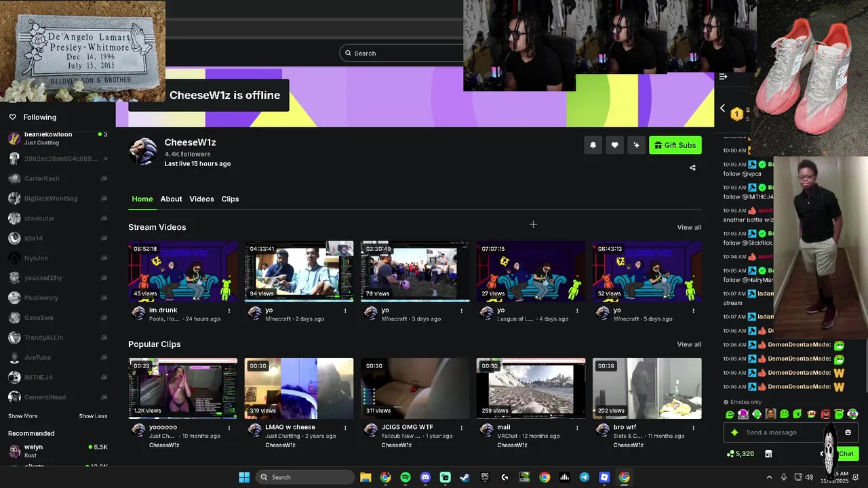Image resolution: width=868 pixels, height=488 pixels.
Task: Click the red angry face emote
Action: pyautogui.click(x=825, y=414)
